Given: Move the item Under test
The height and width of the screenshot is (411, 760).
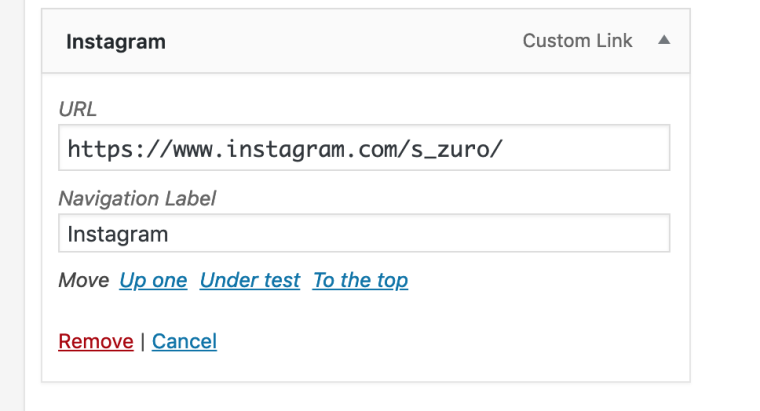Looking at the screenshot, I should tap(250, 281).
